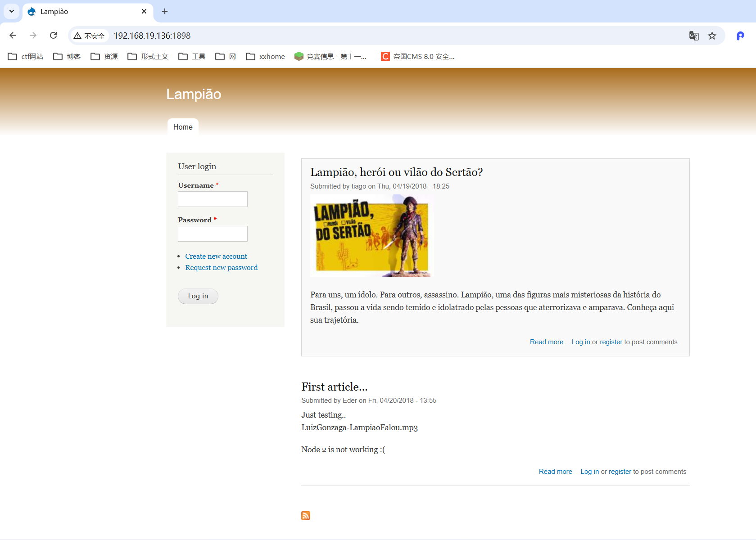The height and width of the screenshot is (540, 756).
Task: Open article title Lampião, herói ou vilão do Sertão?
Action: click(396, 172)
